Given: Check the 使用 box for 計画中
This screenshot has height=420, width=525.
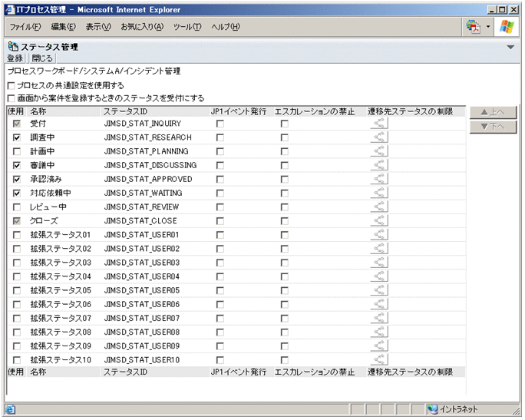Looking at the screenshot, I should click(x=17, y=151).
